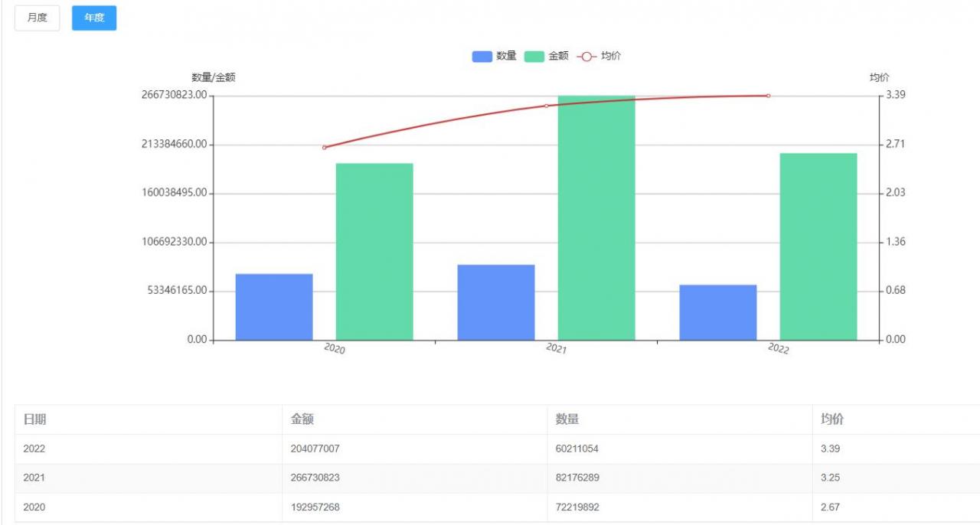
Task: Click the 2021 blue quantity bar
Action: click(496, 302)
